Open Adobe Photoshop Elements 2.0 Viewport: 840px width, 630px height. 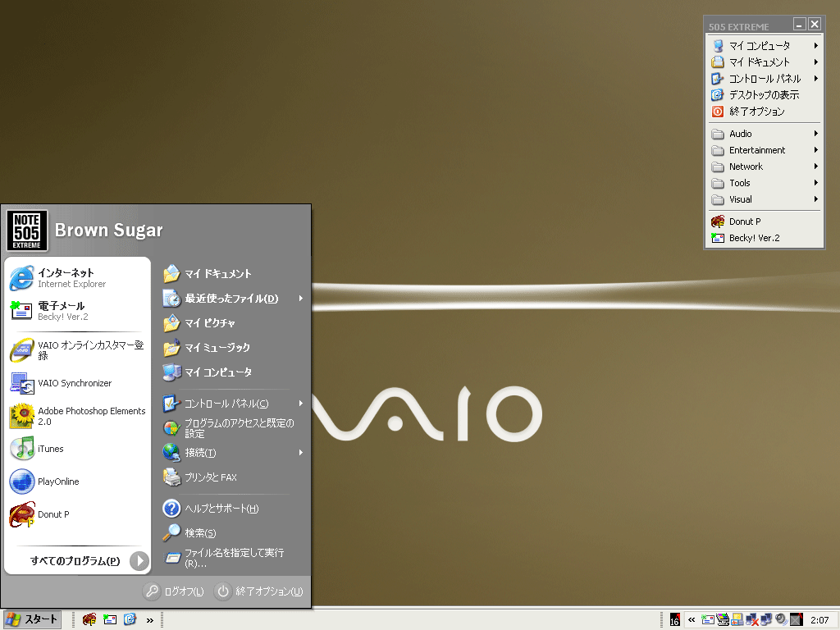tap(78, 416)
